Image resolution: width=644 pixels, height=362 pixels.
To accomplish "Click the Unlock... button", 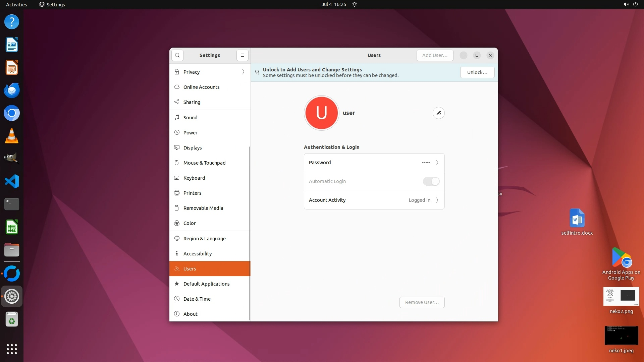I will point(477,72).
